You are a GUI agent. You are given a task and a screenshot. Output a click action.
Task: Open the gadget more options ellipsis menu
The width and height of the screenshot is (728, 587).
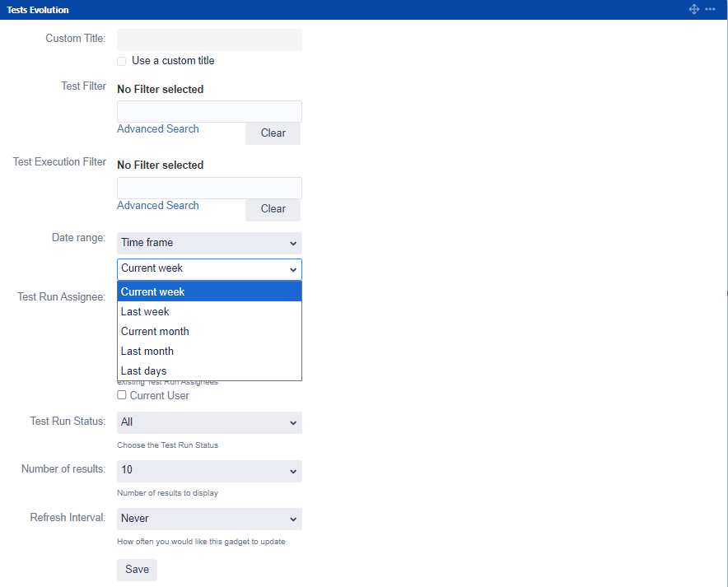710,9
